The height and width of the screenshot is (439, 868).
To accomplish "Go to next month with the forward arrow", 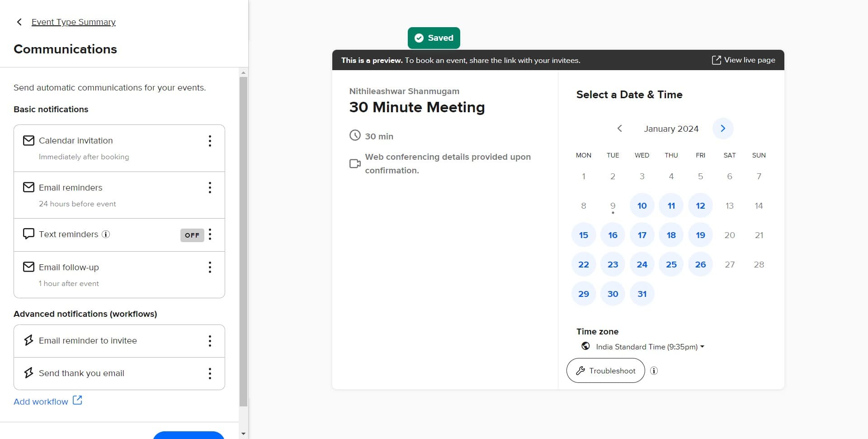I will pyautogui.click(x=722, y=129).
